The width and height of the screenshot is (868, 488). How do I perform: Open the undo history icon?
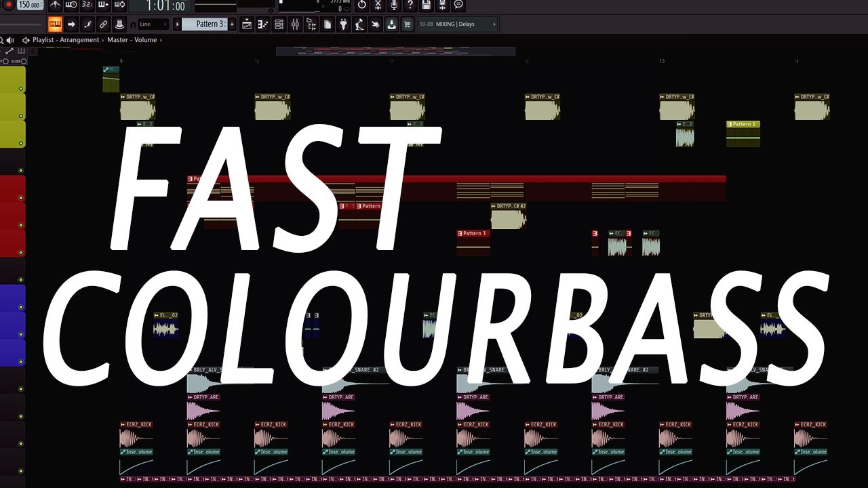pyautogui.click(x=362, y=5)
